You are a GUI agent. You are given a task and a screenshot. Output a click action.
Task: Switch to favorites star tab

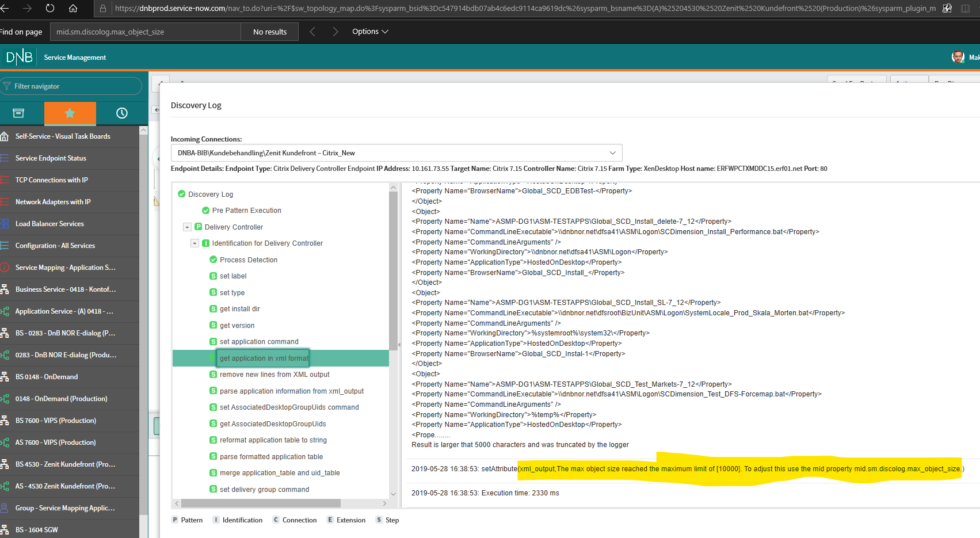(x=70, y=113)
